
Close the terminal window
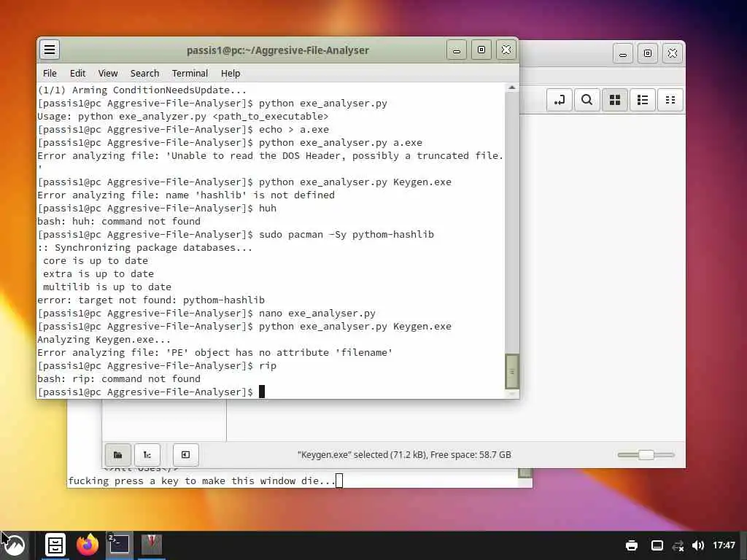pos(506,50)
